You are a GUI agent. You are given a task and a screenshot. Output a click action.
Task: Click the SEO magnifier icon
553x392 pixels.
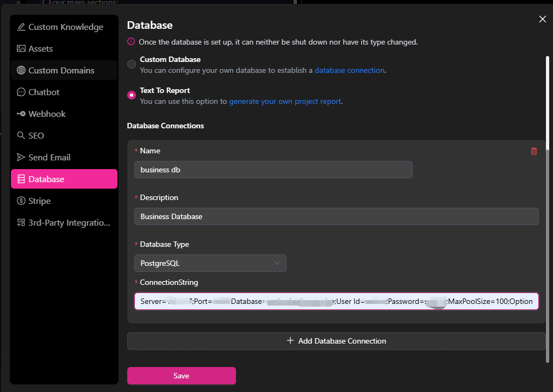[21, 135]
